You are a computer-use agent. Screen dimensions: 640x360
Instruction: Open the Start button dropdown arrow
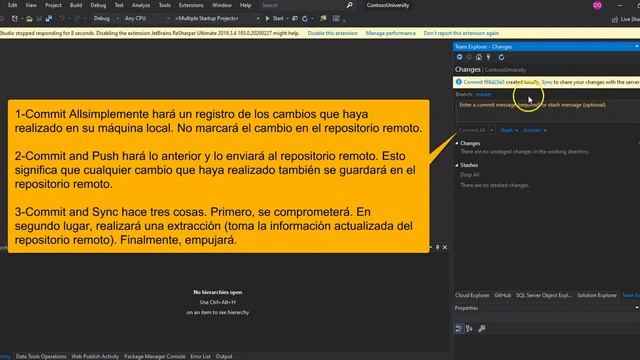point(287,19)
